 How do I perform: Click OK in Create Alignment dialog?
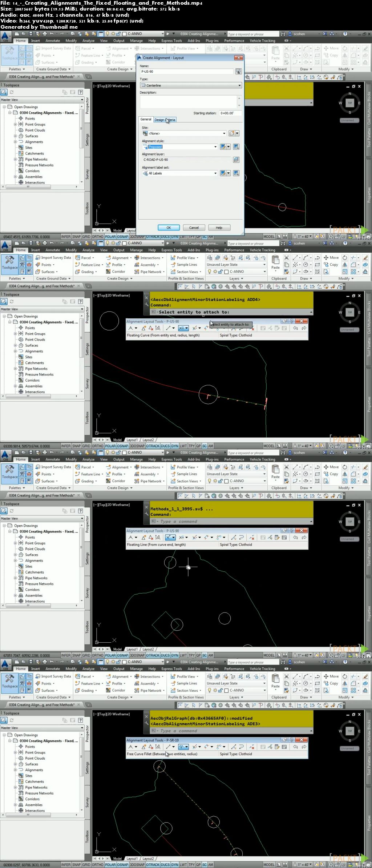click(x=169, y=228)
